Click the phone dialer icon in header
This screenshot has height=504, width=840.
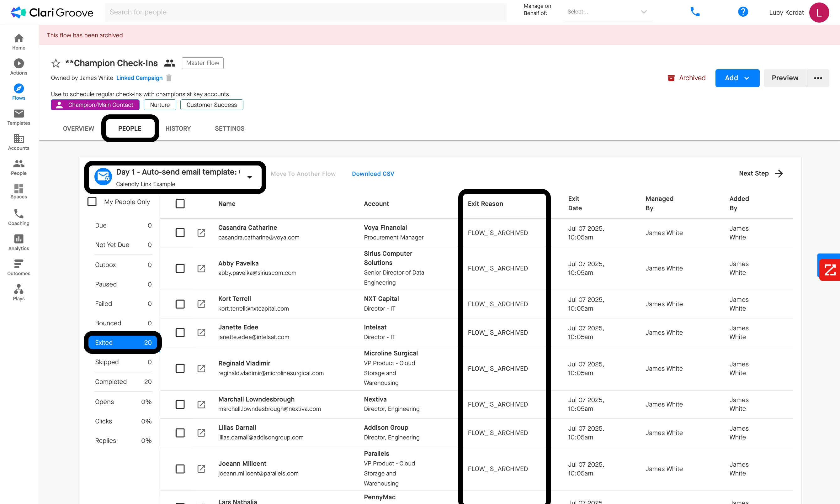695,12
